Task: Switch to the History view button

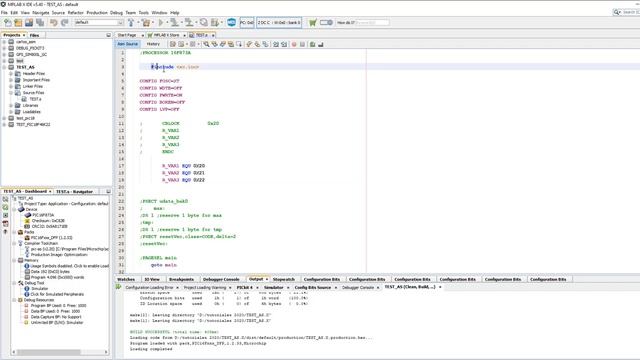Action: [153, 44]
